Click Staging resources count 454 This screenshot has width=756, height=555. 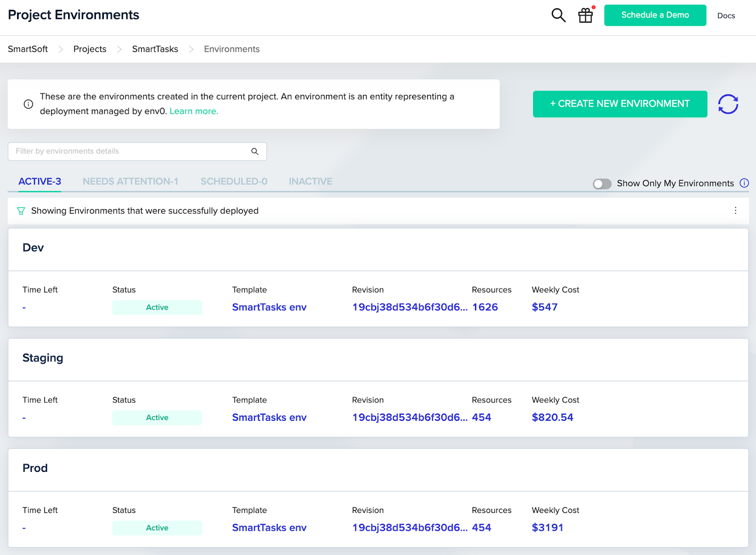pyautogui.click(x=481, y=418)
